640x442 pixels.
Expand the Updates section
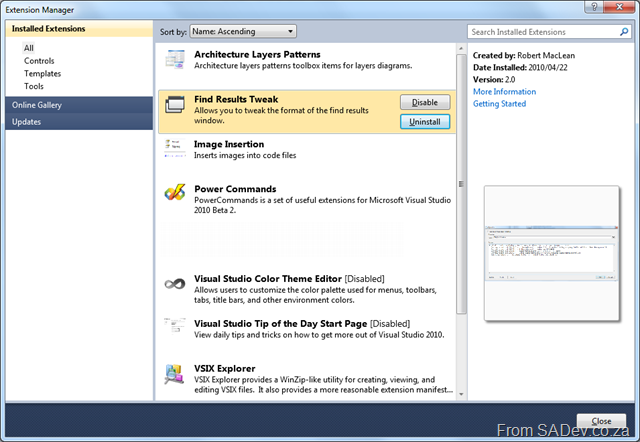click(78, 122)
